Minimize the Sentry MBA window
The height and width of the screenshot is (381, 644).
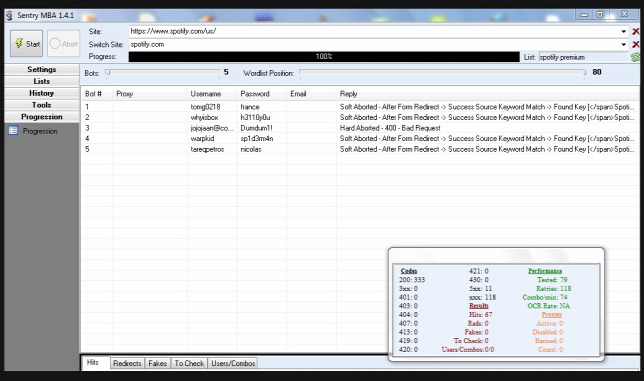coord(584,15)
